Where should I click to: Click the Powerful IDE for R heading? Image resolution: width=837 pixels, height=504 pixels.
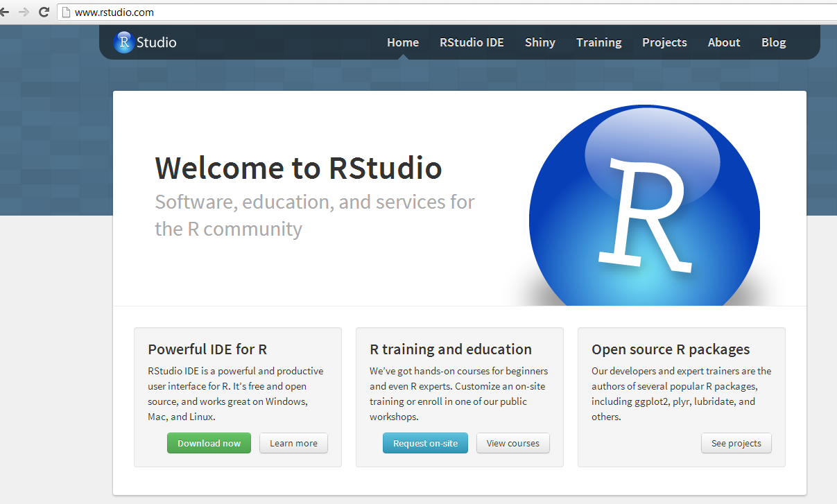click(207, 349)
